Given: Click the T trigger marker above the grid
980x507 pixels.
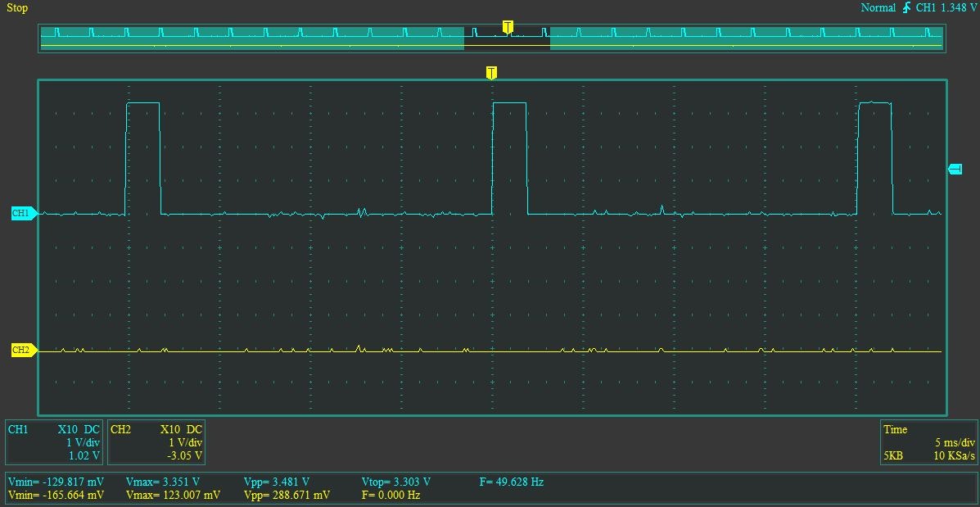Looking at the screenshot, I should [491, 72].
